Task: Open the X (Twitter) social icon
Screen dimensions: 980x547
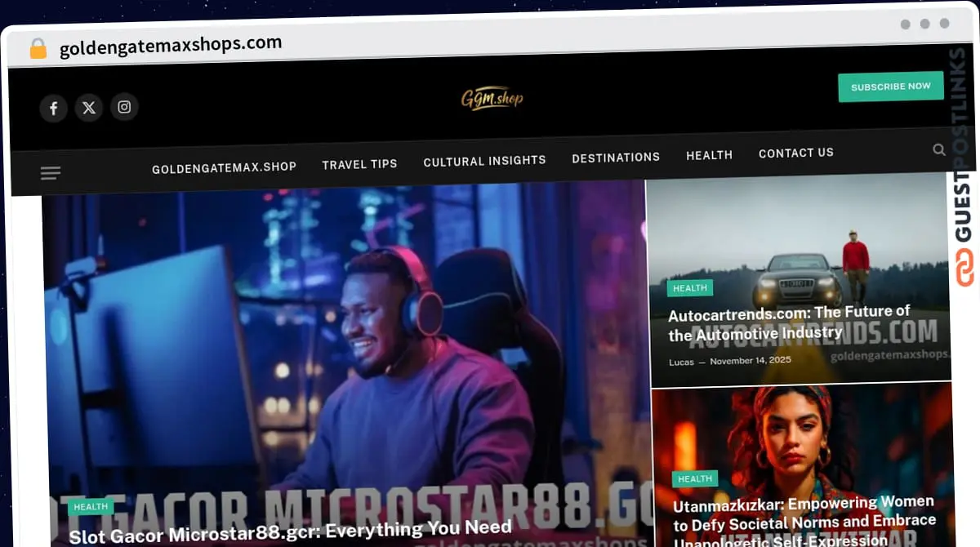Action: pyautogui.click(x=89, y=108)
